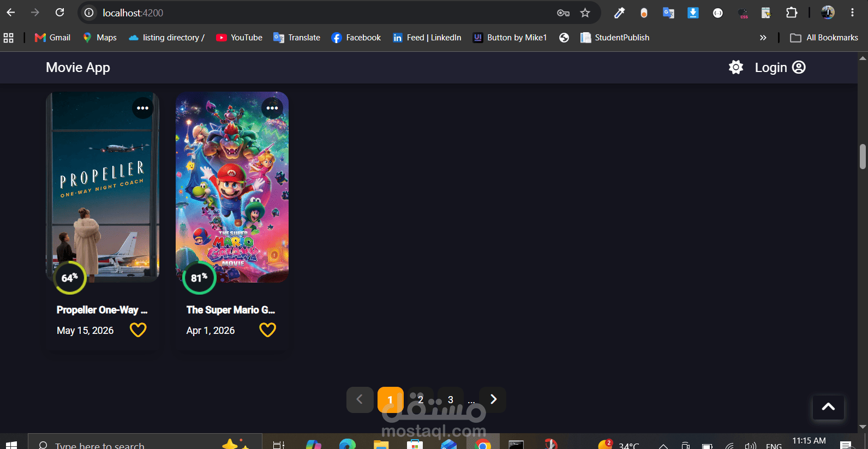Bookmark this page with the star
The image size is (868, 449).
click(585, 13)
